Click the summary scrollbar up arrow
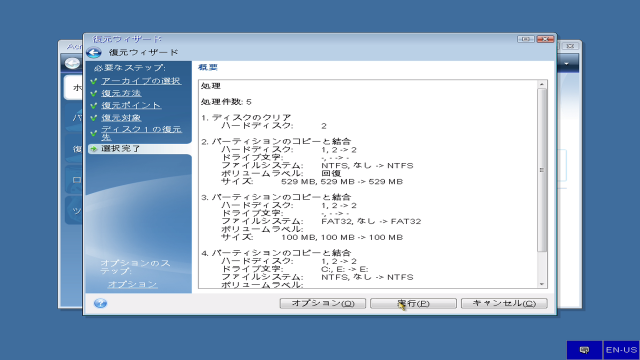 542,84
